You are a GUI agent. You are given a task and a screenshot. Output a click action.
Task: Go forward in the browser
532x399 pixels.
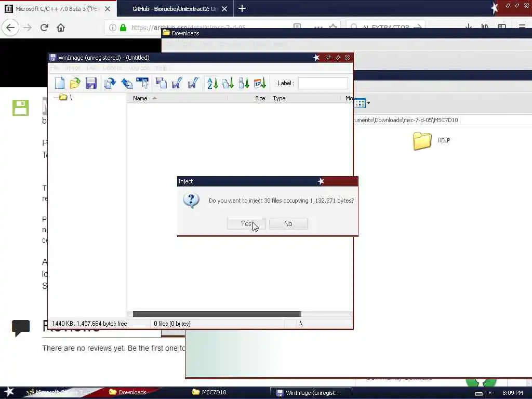[28, 28]
